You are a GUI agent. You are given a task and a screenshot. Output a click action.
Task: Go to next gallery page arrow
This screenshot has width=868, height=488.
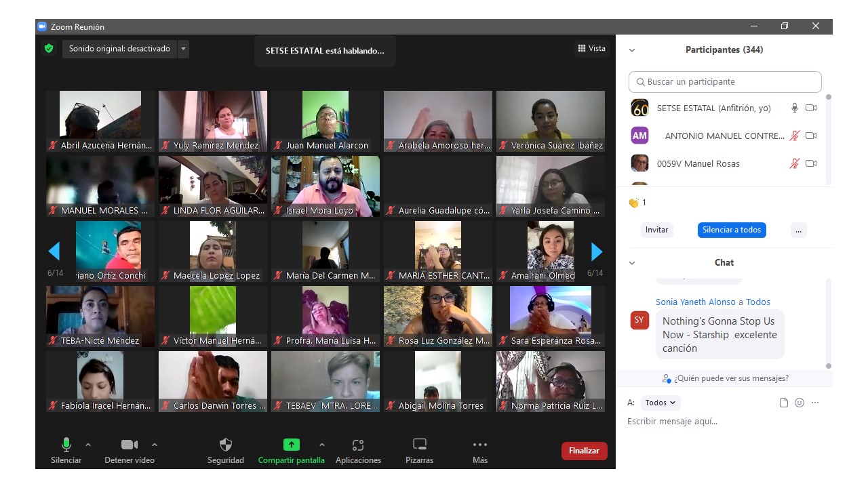pos(597,251)
